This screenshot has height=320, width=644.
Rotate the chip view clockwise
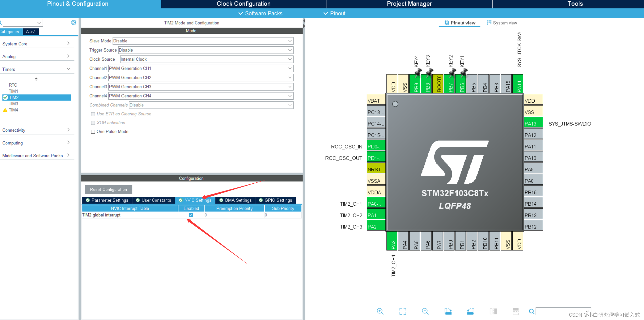point(448,311)
